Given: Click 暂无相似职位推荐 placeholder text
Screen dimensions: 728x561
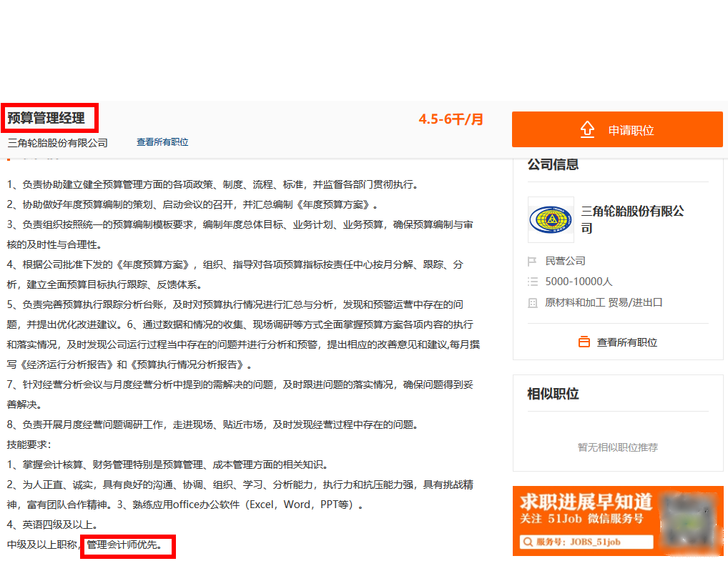Looking at the screenshot, I should (x=618, y=447).
